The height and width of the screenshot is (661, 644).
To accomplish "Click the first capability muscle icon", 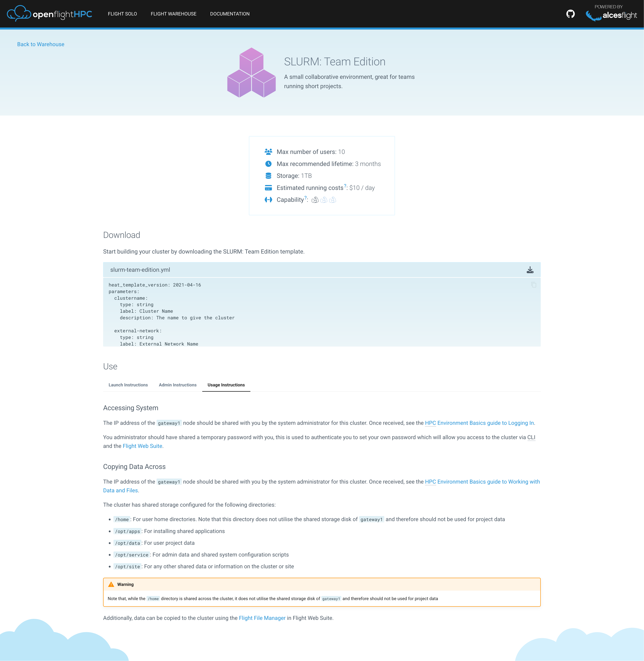I will (315, 200).
